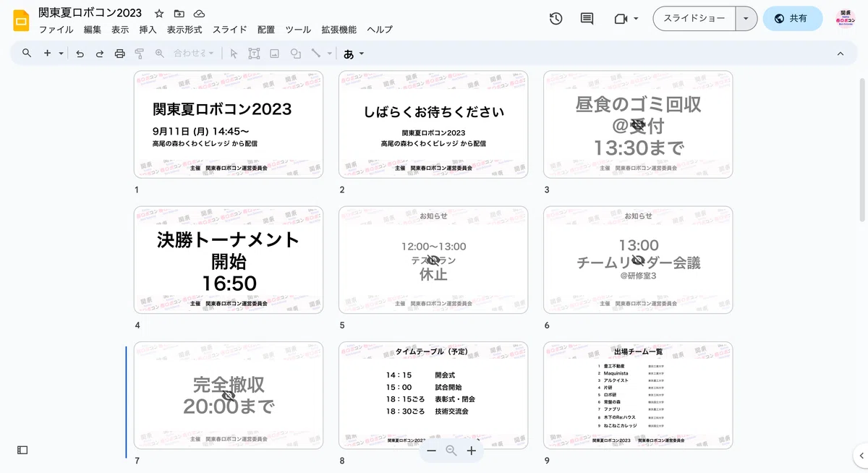868x473 pixels.
Task: Collapse the toolbar with the chevron
Action: [x=841, y=54]
